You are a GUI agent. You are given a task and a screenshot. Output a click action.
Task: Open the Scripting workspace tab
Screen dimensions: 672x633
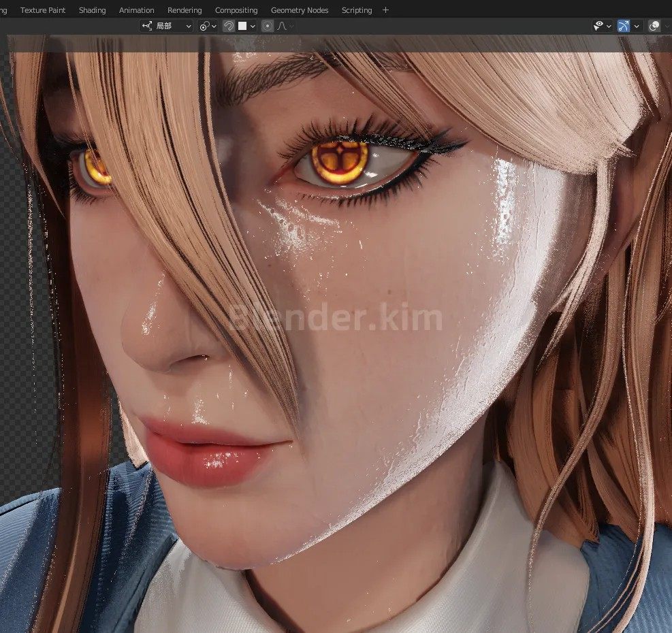pyautogui.click(x=357, y=10)
